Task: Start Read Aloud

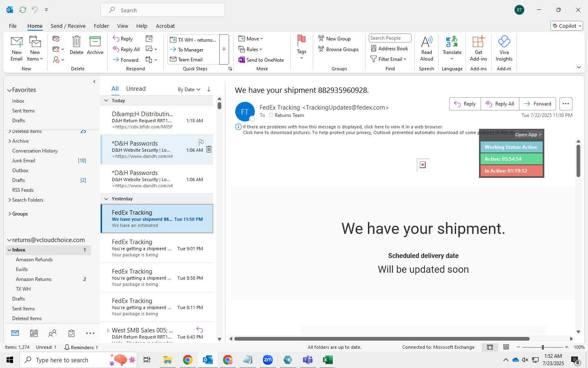Action: click(426, 48)
